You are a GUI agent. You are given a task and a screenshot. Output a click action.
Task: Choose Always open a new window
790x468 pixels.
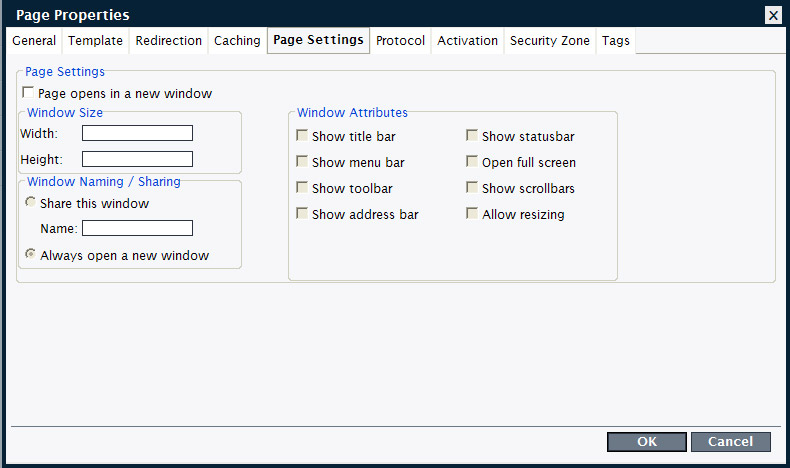coord(30,255)
